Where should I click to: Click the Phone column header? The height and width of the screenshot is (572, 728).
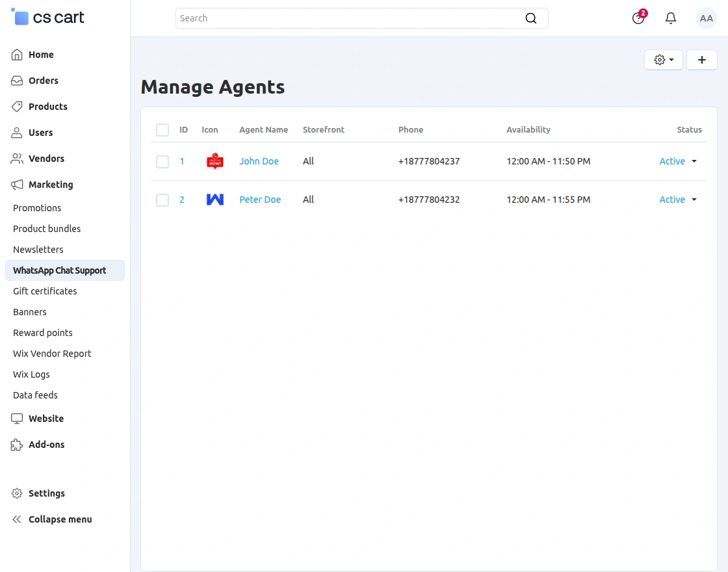pos(411,129)
